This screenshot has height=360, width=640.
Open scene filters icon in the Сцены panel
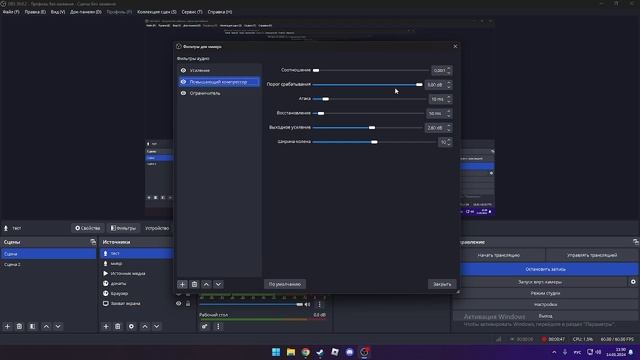[32, 327]
